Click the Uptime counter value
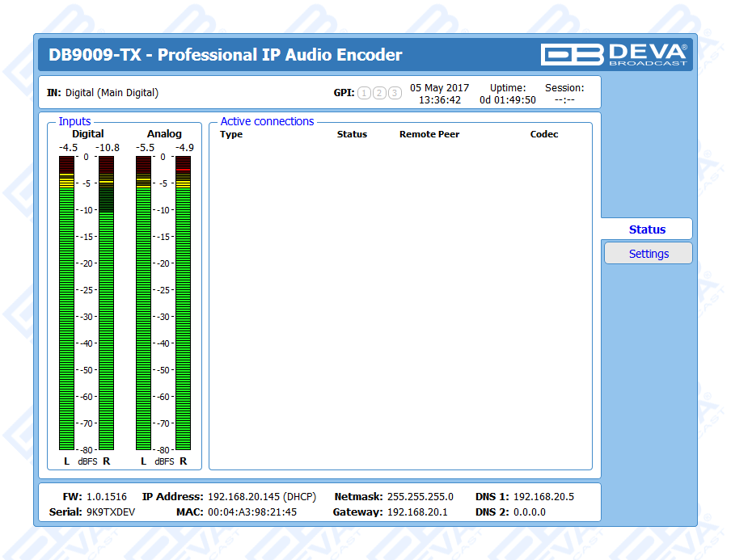731x560 pixels. coord(508,100)
